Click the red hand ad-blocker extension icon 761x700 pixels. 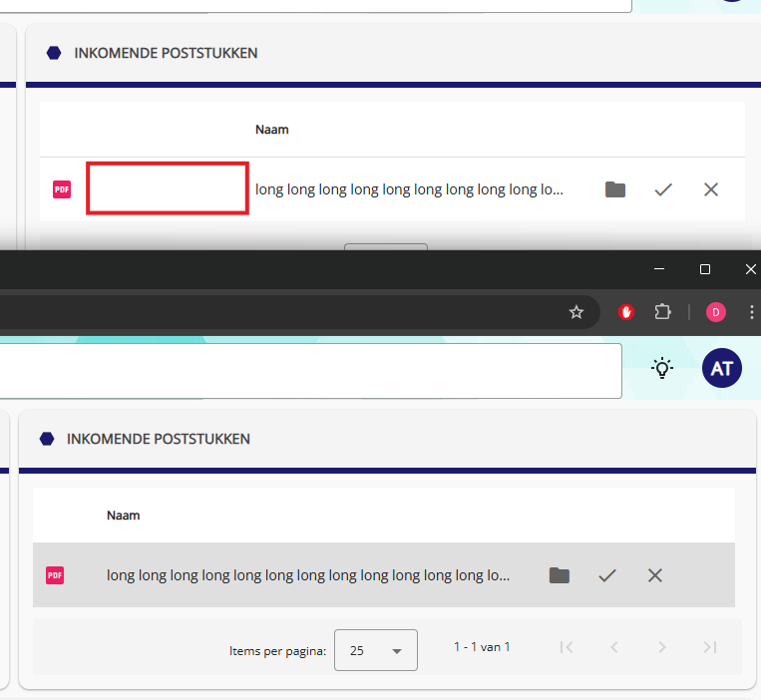[626, 312]
